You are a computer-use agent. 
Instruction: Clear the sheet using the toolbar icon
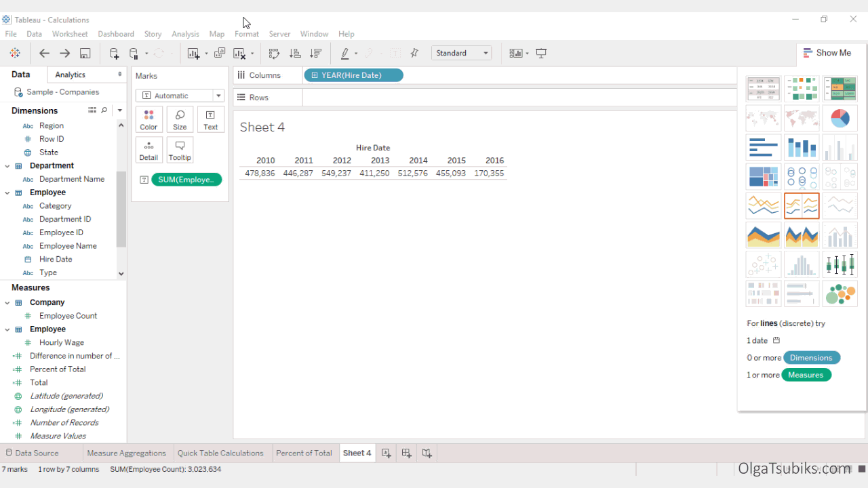click(239, 53)
